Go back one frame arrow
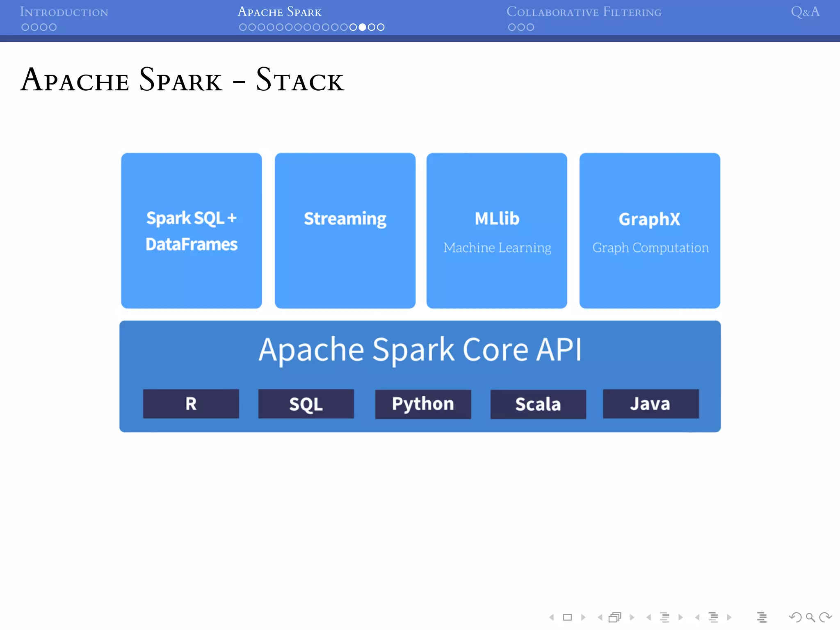The height and width of the screenshot is (630, 840). click(600, 617)
